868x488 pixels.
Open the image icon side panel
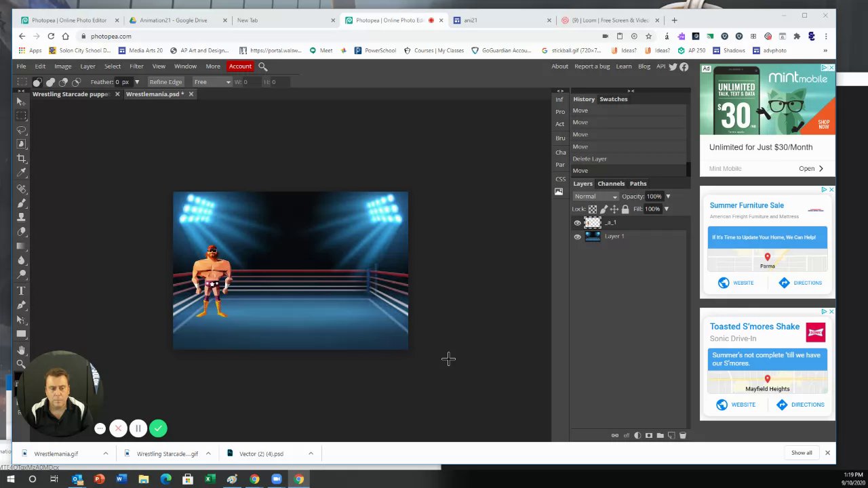tap(559, 192)
